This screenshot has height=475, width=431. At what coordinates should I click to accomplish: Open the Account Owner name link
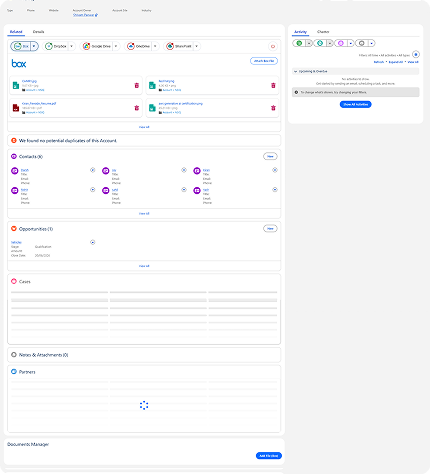click(x=84, y=15)
